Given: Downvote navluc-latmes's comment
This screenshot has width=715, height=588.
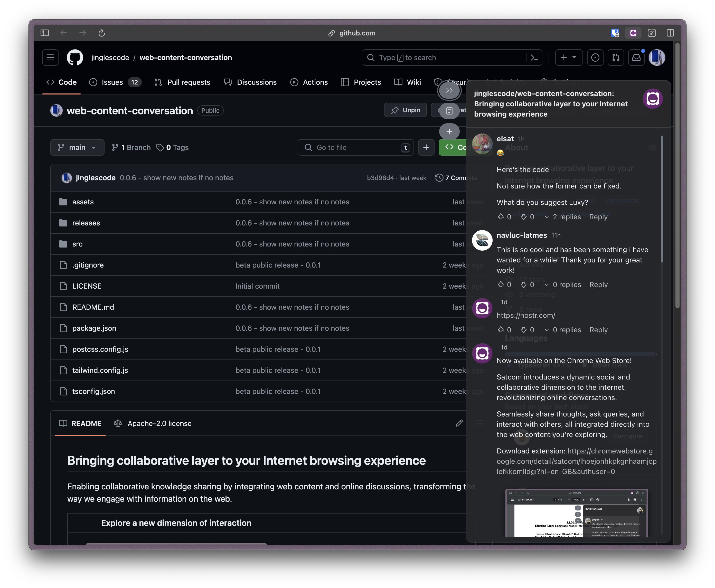Looking at the screenshot, I should 524,284.
